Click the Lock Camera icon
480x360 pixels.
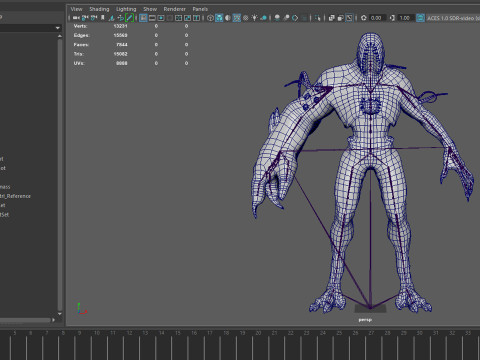pos(85,18)
